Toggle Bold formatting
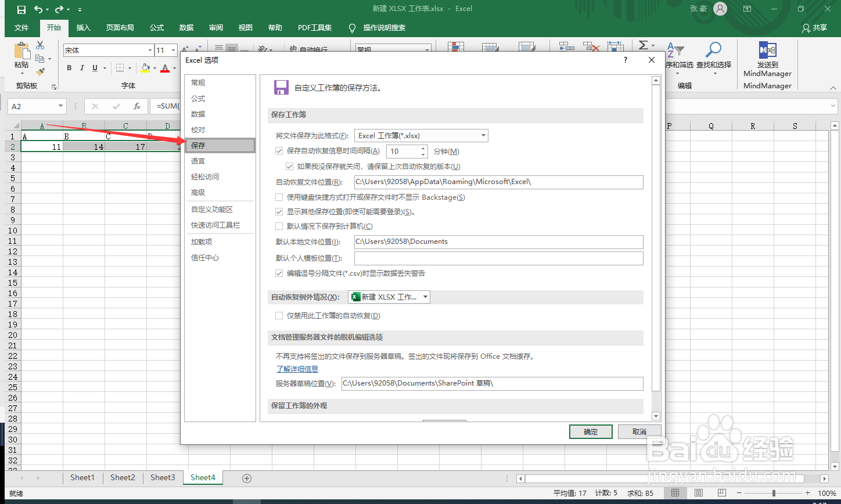841x504 pixels. [69, 68]
